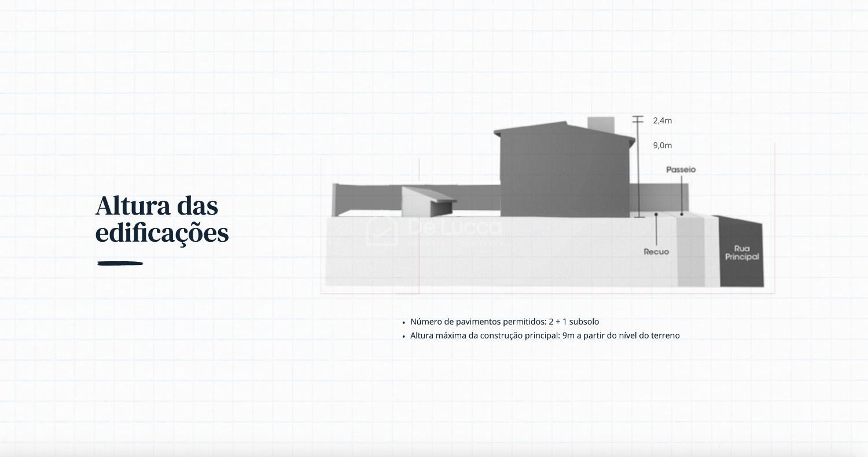
Task: Click the top tick of the height dimension line
Action: coord(638,117)
